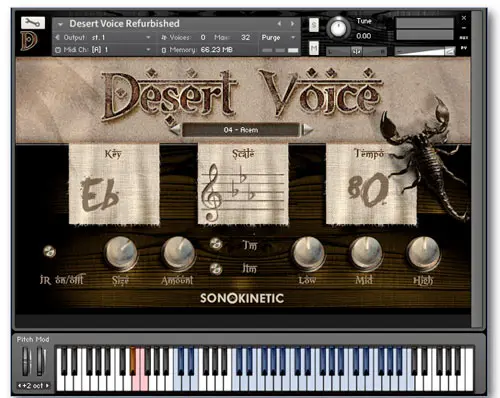Viewport: 500px width, 398px height.
Task: Select the Max voices value 32
Action: click(x=245, y=37)
